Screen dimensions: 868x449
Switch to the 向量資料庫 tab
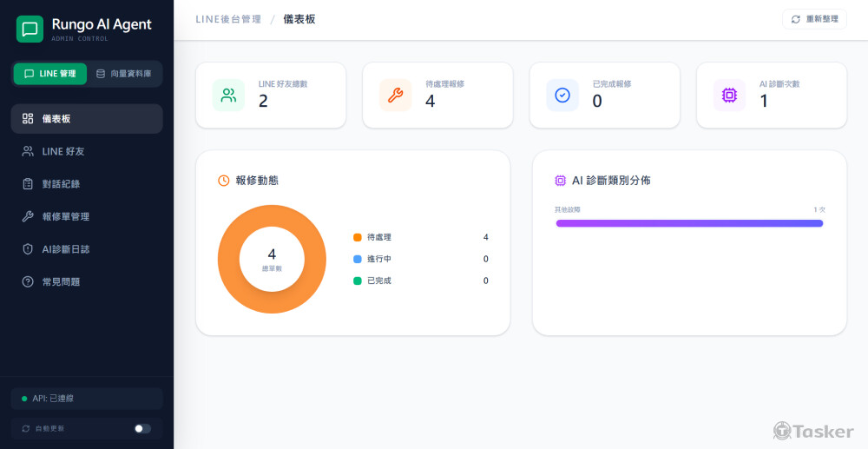coord(124,74)
